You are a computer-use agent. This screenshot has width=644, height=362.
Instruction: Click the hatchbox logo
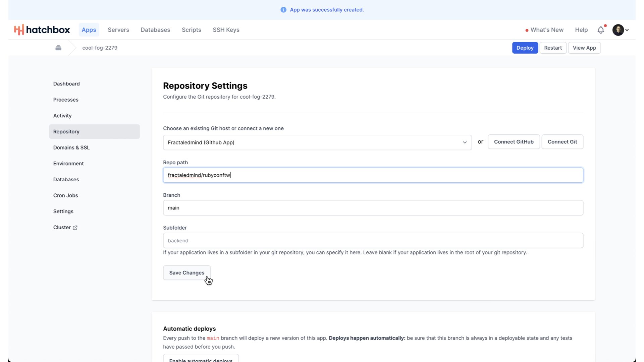(x=42, y=30)
